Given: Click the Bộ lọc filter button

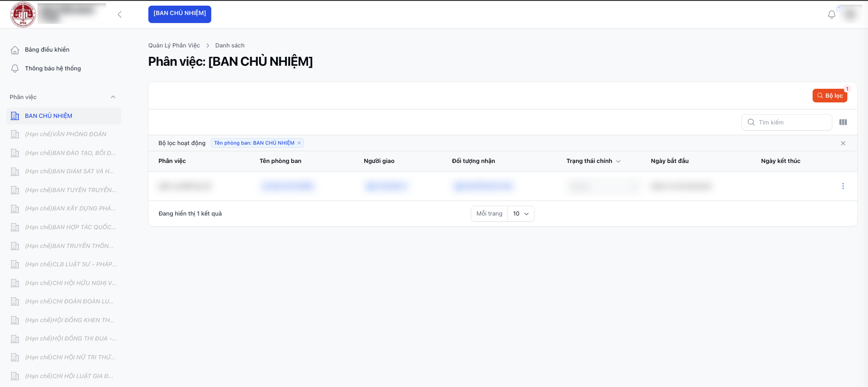Looking at the screenshot, I should pyautogui.click(x=830, y=96).
